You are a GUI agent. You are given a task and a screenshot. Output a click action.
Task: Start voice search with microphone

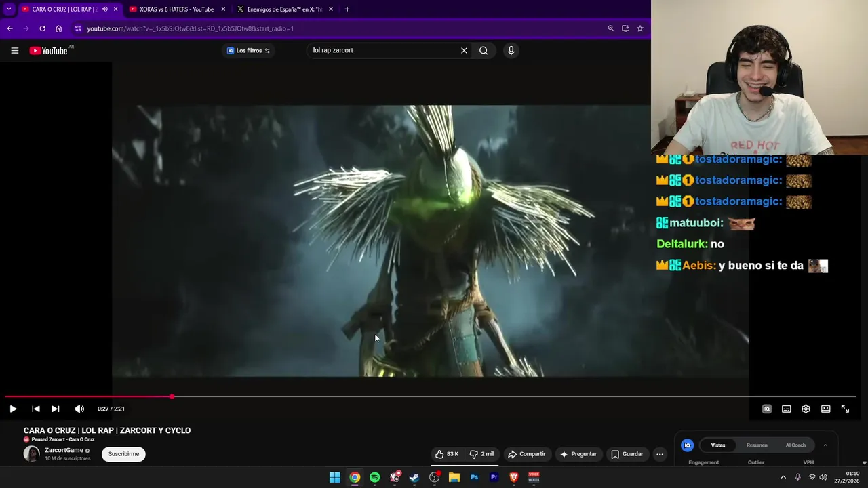click(511, 50)
